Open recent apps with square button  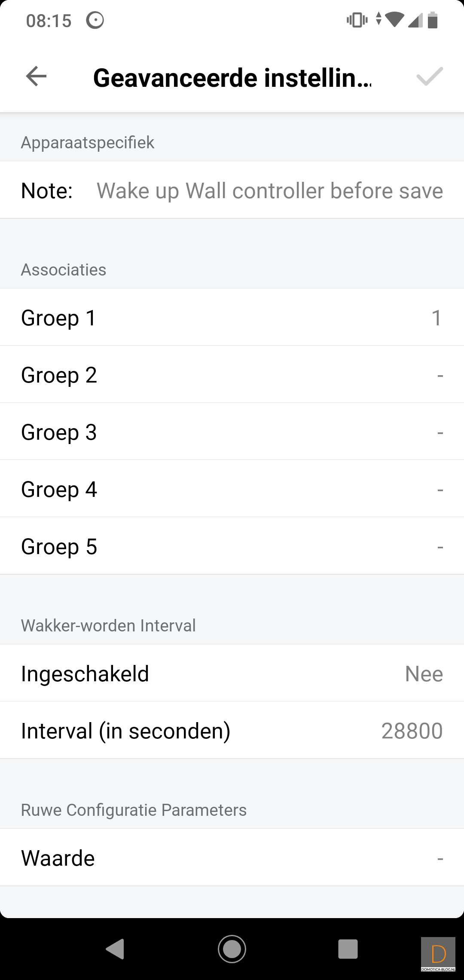coord(348,949)
